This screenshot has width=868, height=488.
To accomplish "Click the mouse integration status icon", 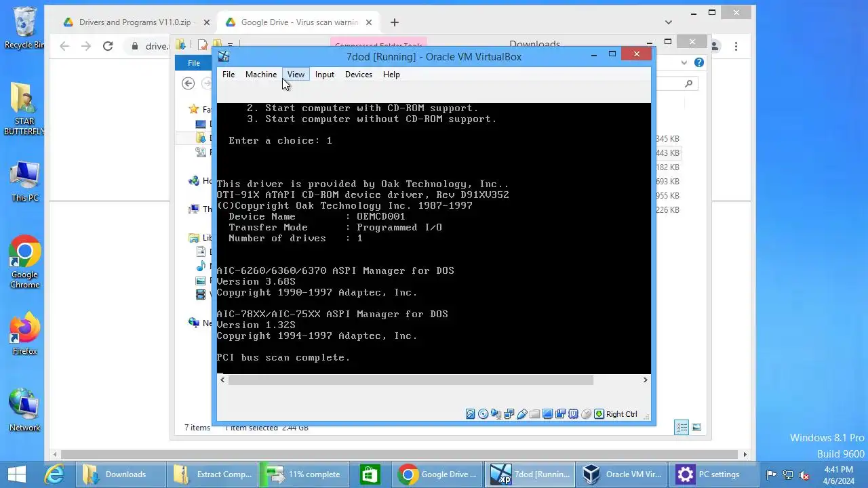I will tap(587, 414).
